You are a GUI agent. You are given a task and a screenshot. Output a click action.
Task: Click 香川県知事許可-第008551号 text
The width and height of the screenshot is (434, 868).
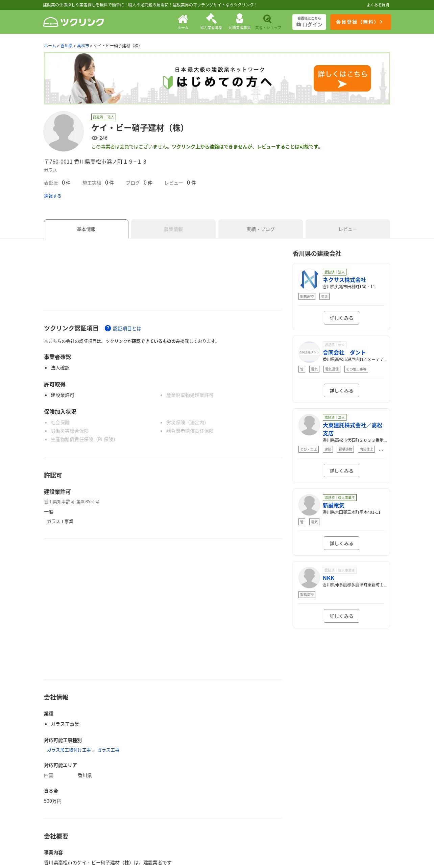click(x=72, y=502)
